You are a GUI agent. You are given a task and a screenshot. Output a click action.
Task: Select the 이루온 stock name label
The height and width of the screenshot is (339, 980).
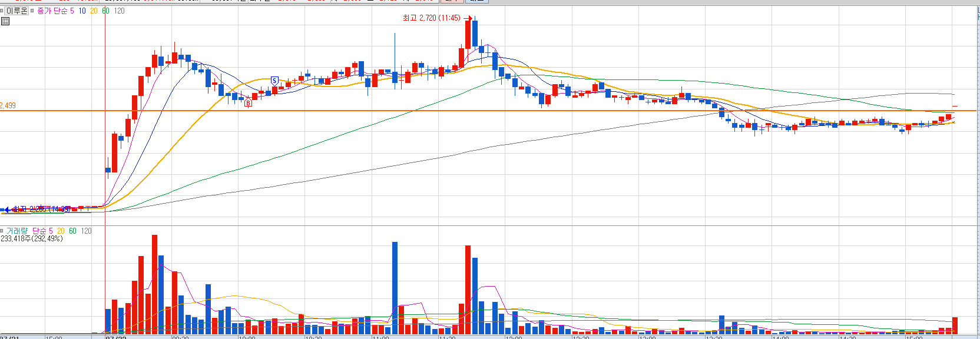tap(17, 11)
